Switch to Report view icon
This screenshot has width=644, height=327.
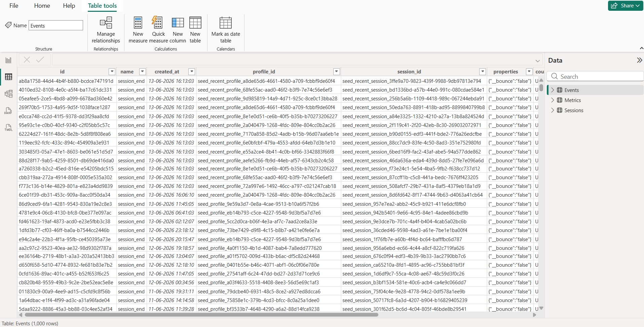(8, 60)
